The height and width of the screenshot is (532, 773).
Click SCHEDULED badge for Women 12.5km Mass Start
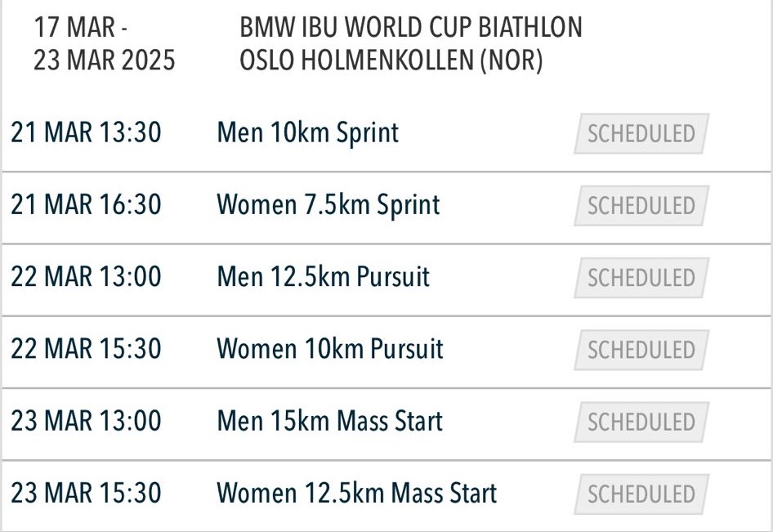tap(641, 494)
